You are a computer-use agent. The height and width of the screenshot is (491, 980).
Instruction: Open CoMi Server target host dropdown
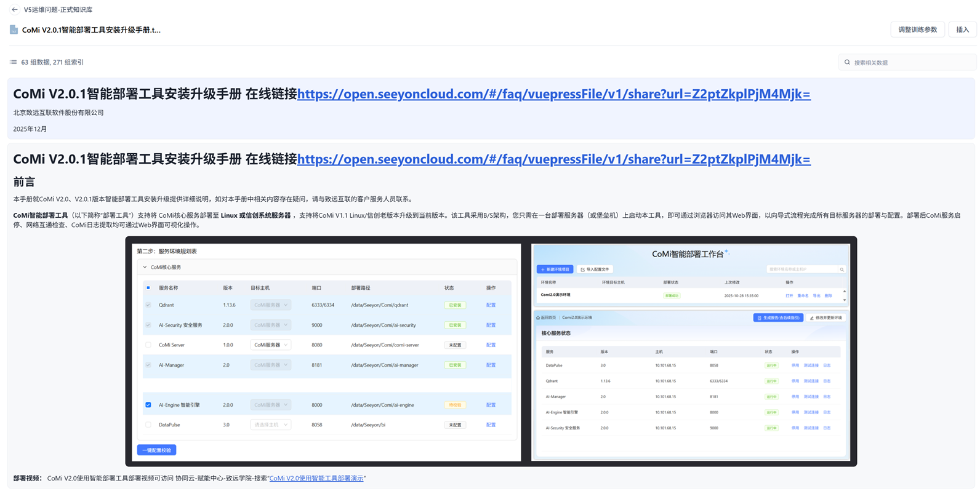270,345
